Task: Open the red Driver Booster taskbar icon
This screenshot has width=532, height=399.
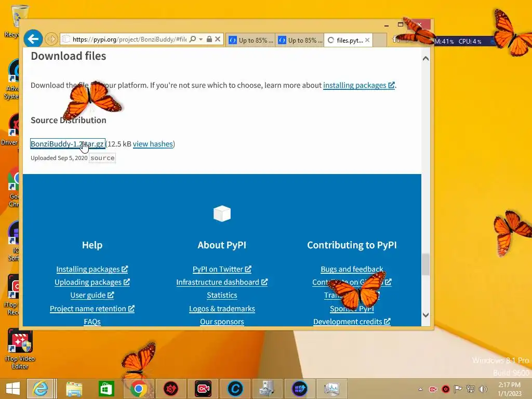Action: tap(170, 389)
